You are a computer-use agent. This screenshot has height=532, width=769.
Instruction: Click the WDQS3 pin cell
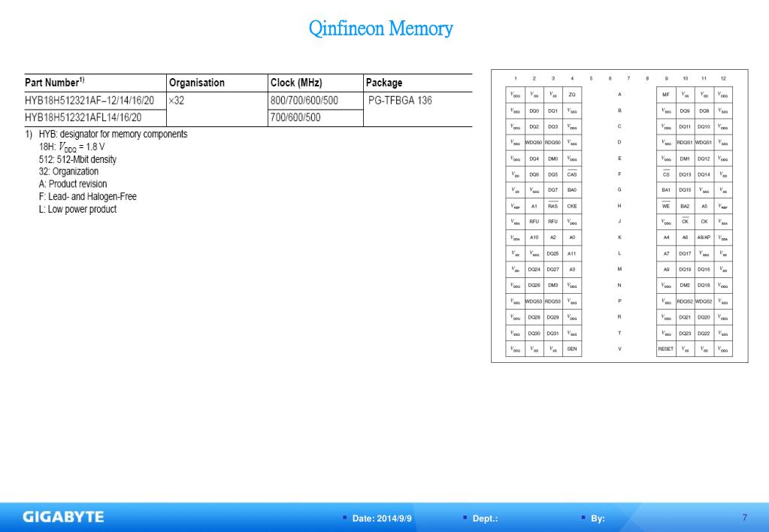tap(534, 301)
